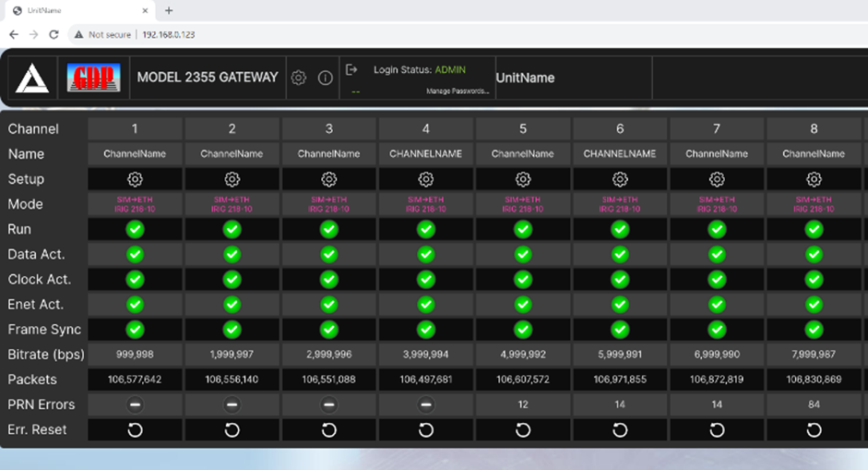Image resolution: width=868 pixels, height=470 pixels.
Task: Click the logout icon beside Login Status
Action: [351, 70]
